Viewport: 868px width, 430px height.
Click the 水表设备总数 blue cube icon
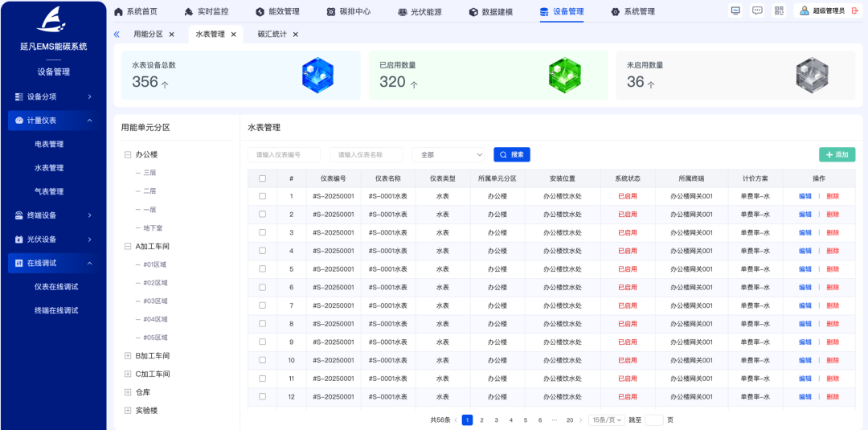[317, 76]
